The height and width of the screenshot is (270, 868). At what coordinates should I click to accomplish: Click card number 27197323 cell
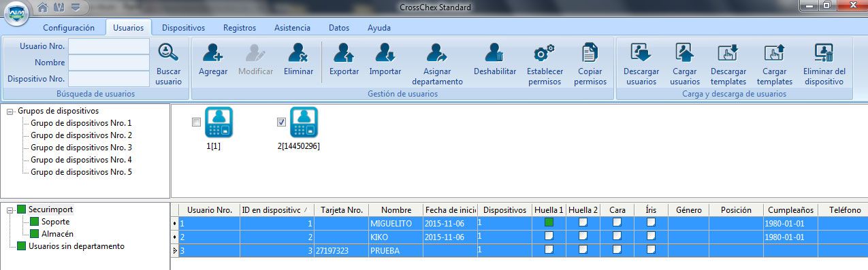[x=341, y=250]
